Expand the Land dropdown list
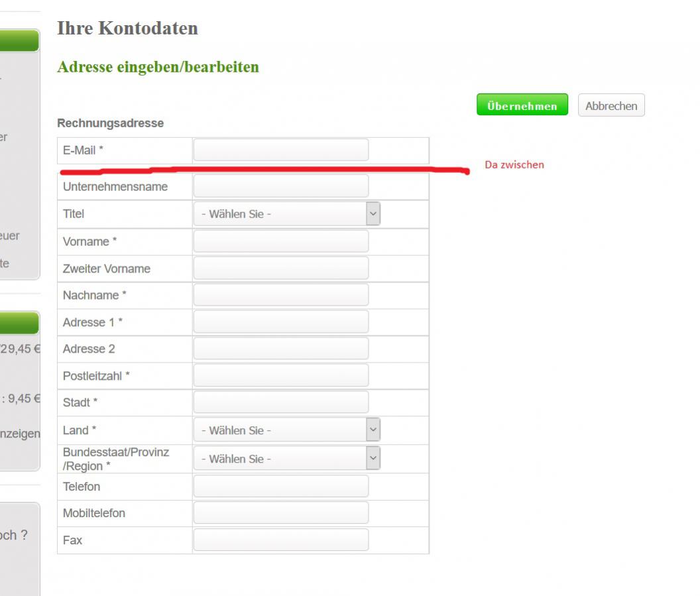The height and width of the screenshot is (596, 700). click(286, 430)
